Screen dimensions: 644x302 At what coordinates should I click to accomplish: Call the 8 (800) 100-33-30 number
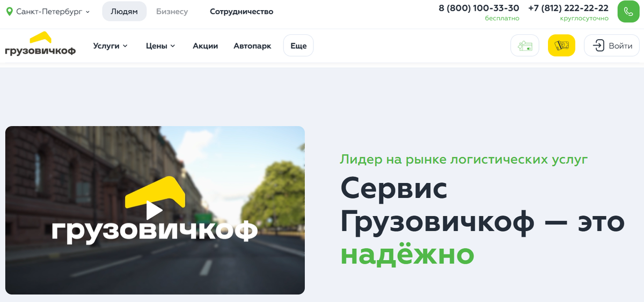[479, 8]
